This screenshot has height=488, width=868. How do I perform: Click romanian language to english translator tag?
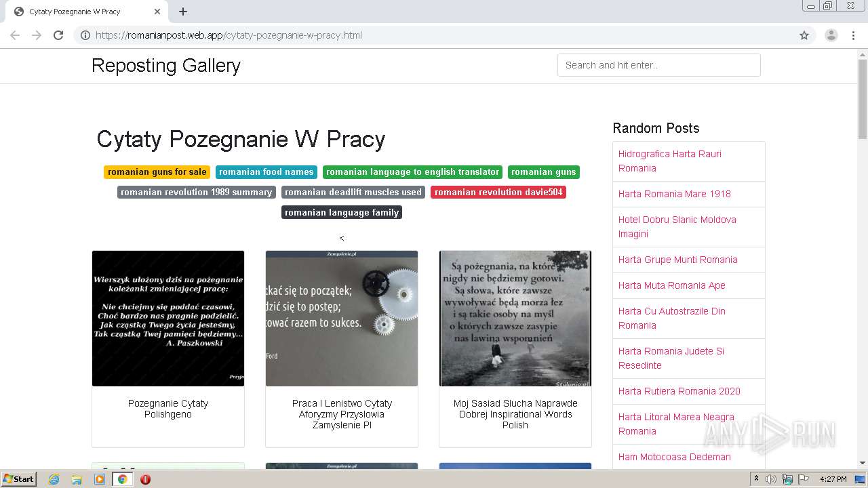click(x=412, y=172)
